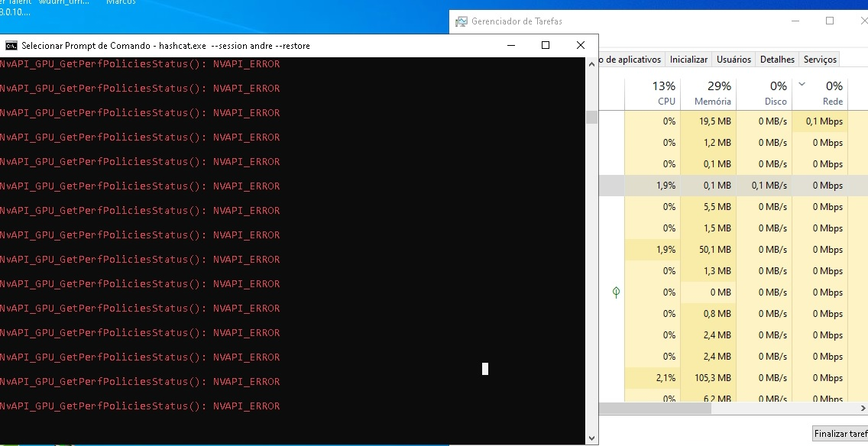Click the Command Prompt icon in the console title bar
This screenshot has height=446, width=868.
tap(11, 45)
